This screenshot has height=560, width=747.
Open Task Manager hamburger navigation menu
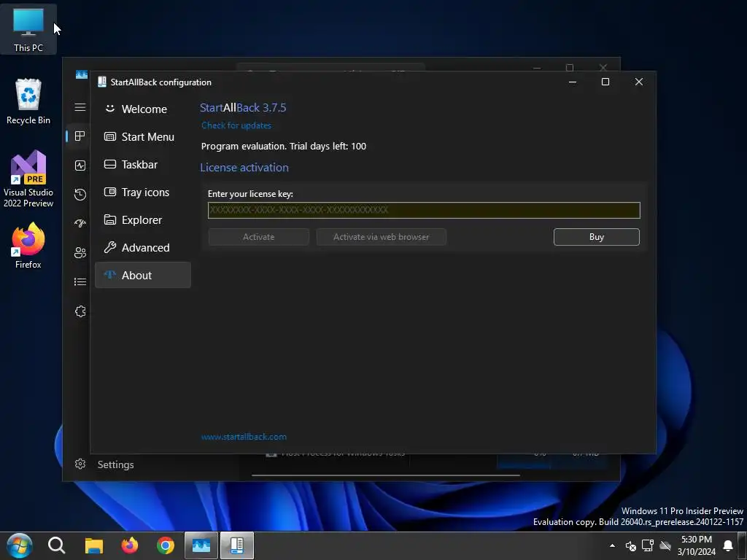coord(80,107)
